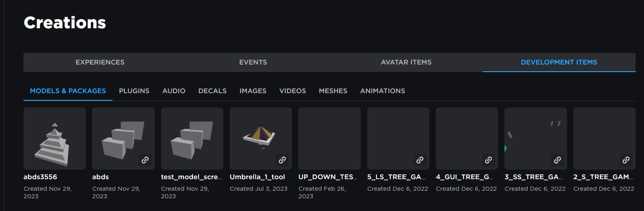Click the link icon on 5_LS_TREE_GA card
This screenshot has height=211, width=644.
420,160
